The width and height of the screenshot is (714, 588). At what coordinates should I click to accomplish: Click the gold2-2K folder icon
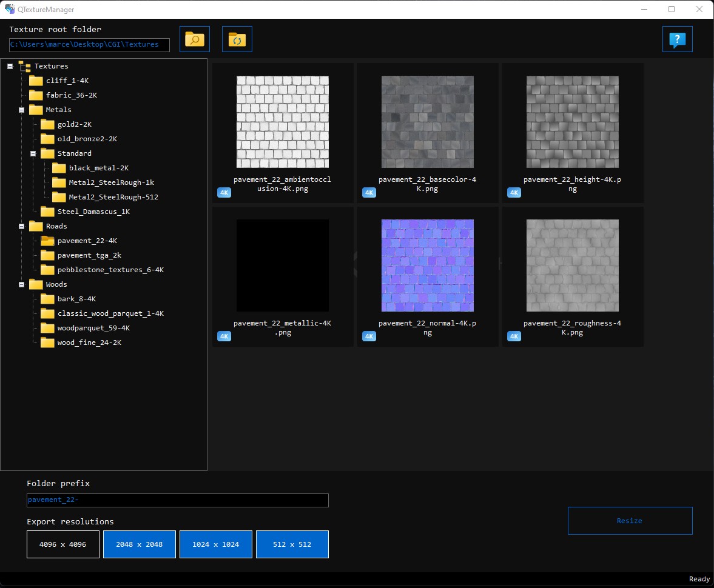coord(47,124)
